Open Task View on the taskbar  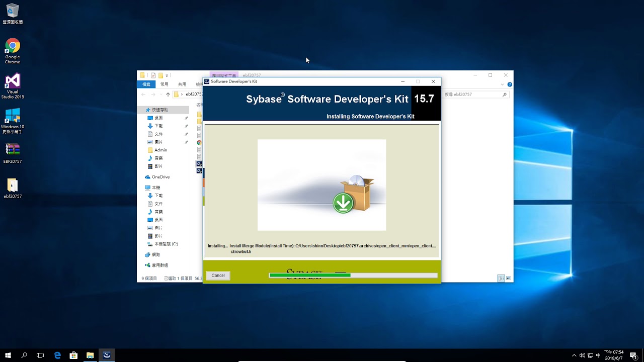click(x=40, y=355)
